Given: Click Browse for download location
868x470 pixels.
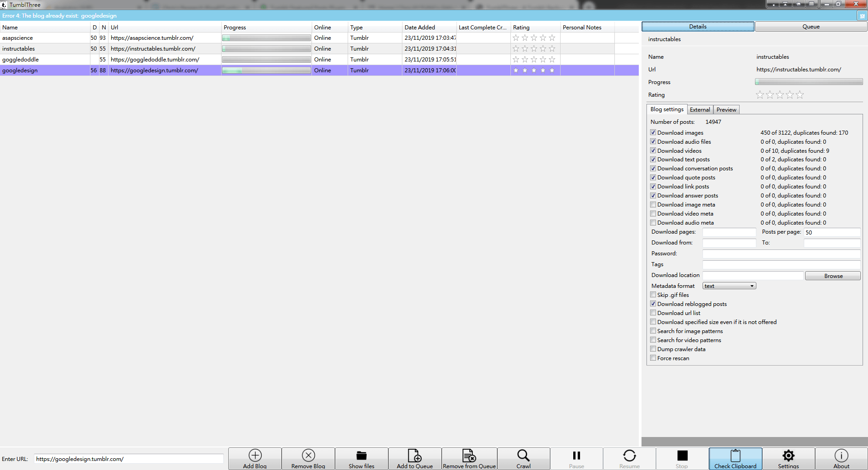Looking at the screenshot, I should tap(833, 276).
